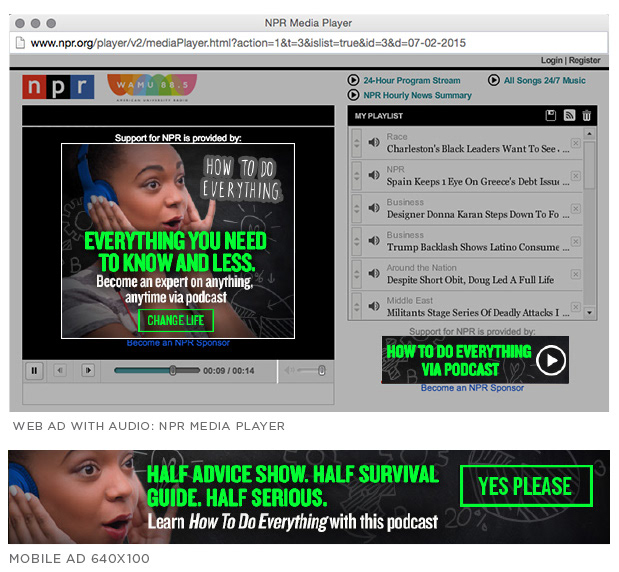Reorder handle for Designer Donna Karan row
619x572 pixels.
tap(356, 208)
